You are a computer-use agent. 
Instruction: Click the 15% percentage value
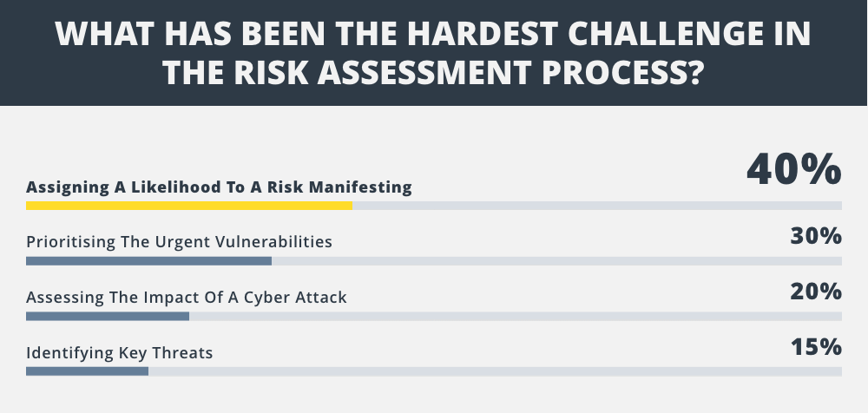pos(816,347)
